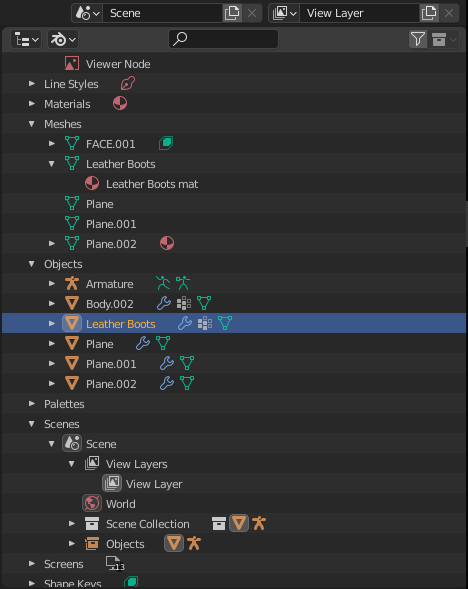The width and height of the screenshot is (468, 589).
Task: Expand the Palettes category
Action: point(32,403)
